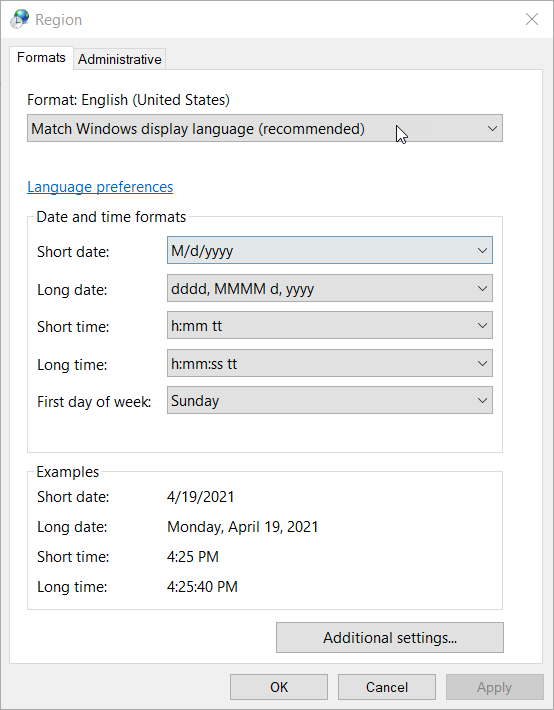Open the Short time format combo box
554x710 pixels.
coord(330,325)
